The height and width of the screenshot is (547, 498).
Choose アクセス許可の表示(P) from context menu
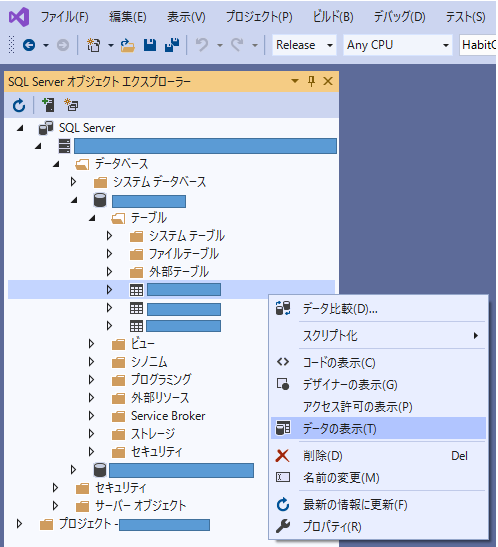(x=378, y=407)
